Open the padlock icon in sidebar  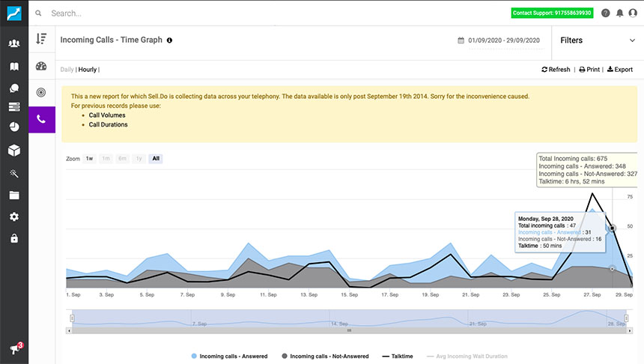click(x=14, y=238)
